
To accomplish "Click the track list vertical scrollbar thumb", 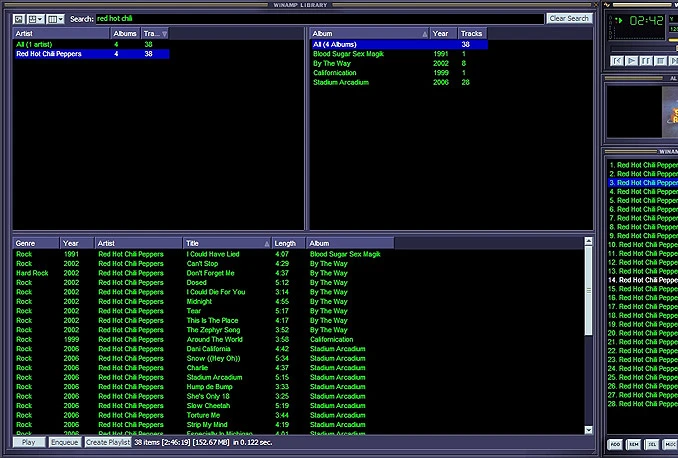I will (588, 291).
